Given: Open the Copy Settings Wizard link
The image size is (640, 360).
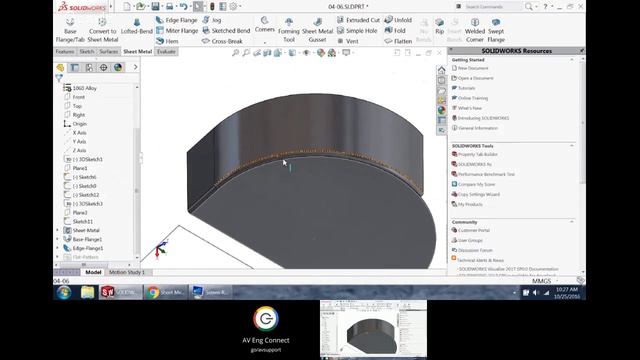Looking at the screenshot, I should 479,194.
